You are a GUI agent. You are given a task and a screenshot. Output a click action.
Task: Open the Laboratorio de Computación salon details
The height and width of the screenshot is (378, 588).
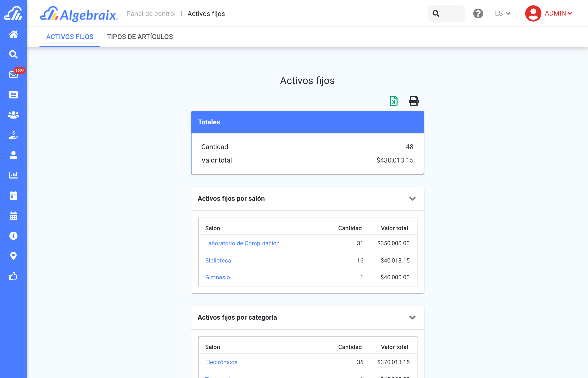(242, 243)
